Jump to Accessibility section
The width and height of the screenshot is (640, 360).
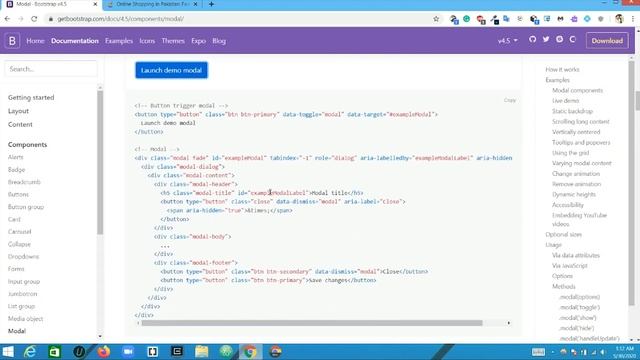(568, 205)
